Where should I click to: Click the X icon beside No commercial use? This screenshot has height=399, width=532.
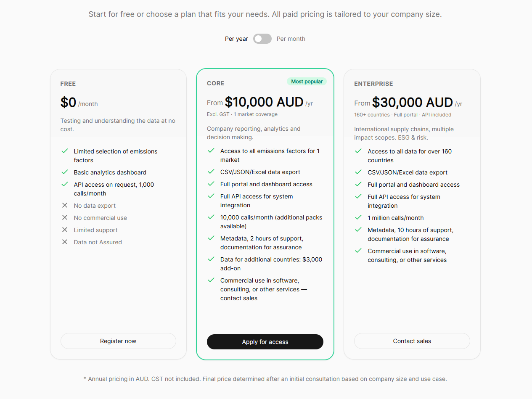coord(65,217)
